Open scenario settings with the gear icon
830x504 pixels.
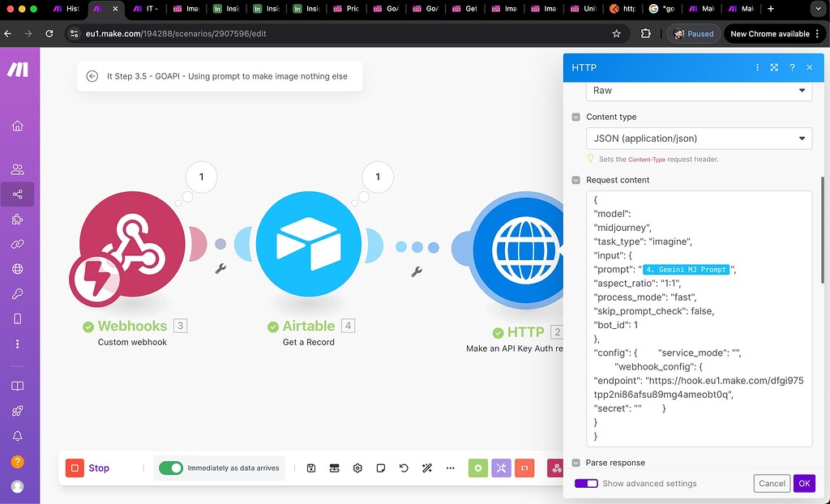coord(357,468)
